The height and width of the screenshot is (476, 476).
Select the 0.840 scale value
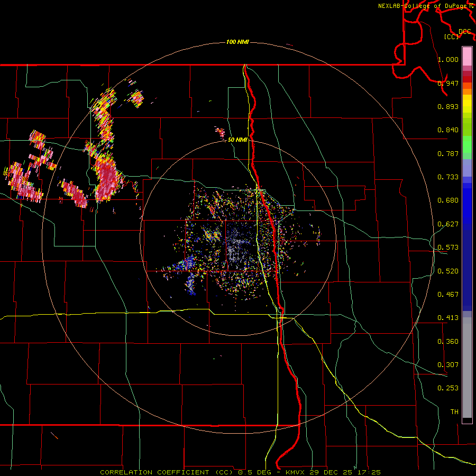click(x=448, y=130)
